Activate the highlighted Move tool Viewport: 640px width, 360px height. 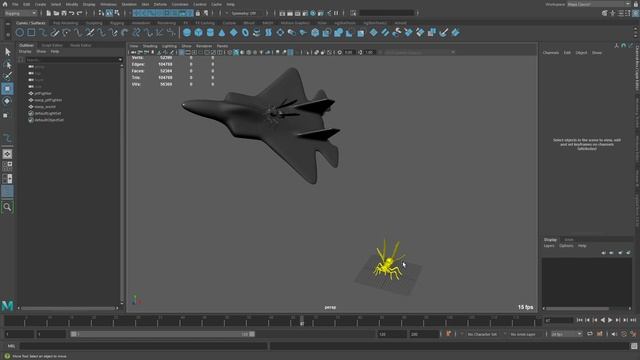click(x=7, y=89)
